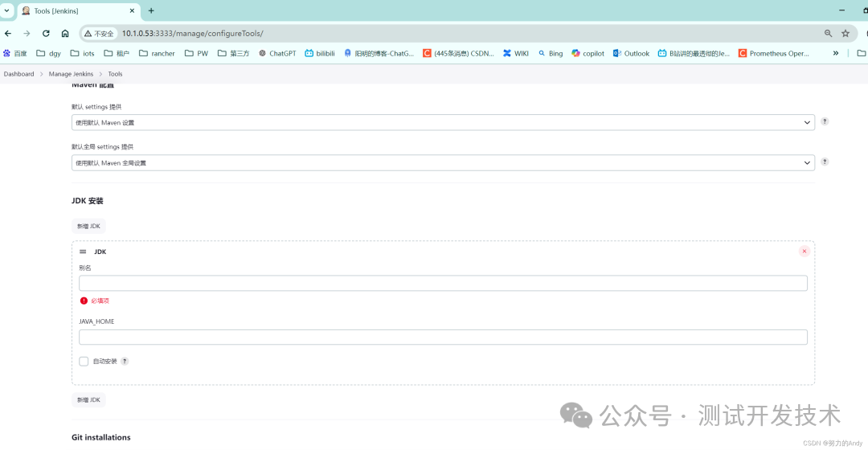Click the JDK 安装 section heading
Image resolution: width=868 pixels, height=450 pixels.
[x=88, y=200]
